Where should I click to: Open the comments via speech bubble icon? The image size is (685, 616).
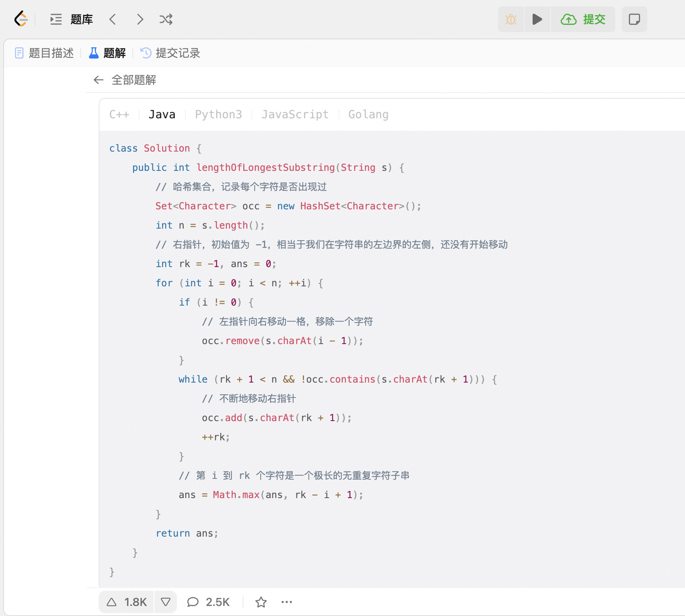point(193,602)
